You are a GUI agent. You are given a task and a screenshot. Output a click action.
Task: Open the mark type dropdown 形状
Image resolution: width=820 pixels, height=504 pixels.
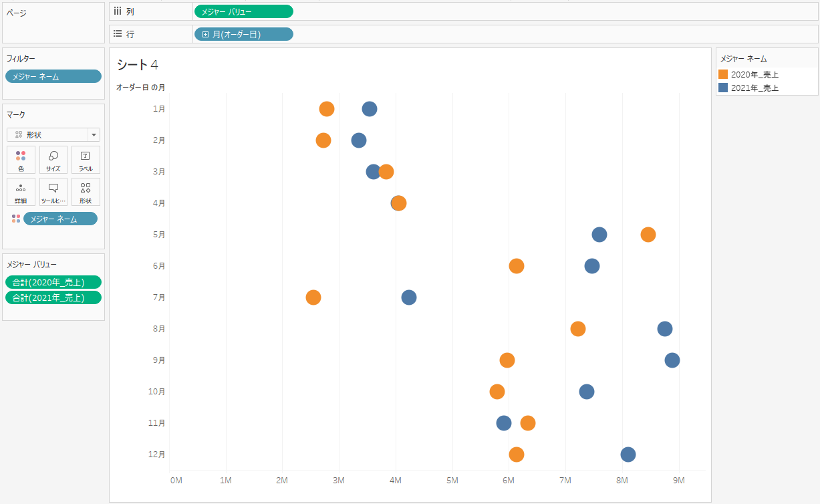point(53,134)
